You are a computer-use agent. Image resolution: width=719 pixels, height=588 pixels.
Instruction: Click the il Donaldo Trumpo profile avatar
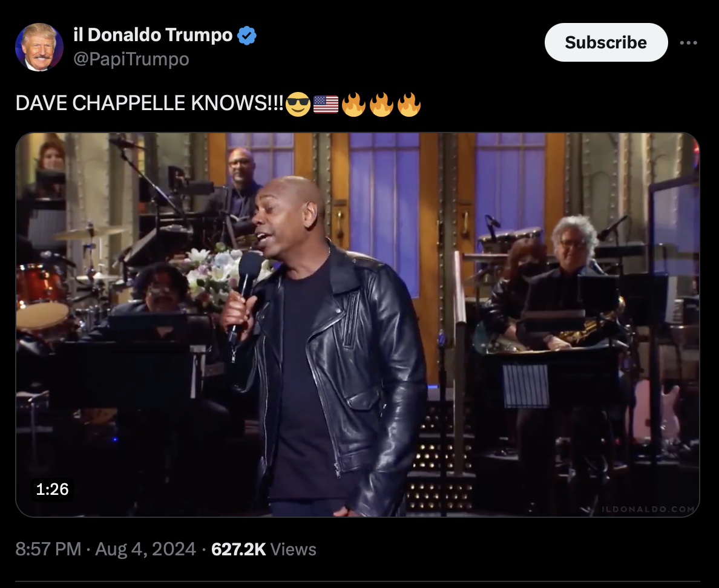click(x=39, y=47)
